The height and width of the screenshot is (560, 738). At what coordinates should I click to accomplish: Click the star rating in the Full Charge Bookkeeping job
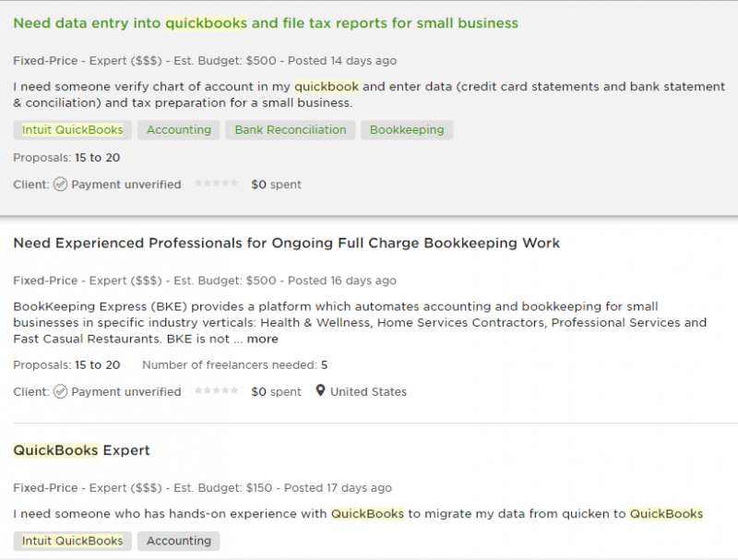click(216, 391)
